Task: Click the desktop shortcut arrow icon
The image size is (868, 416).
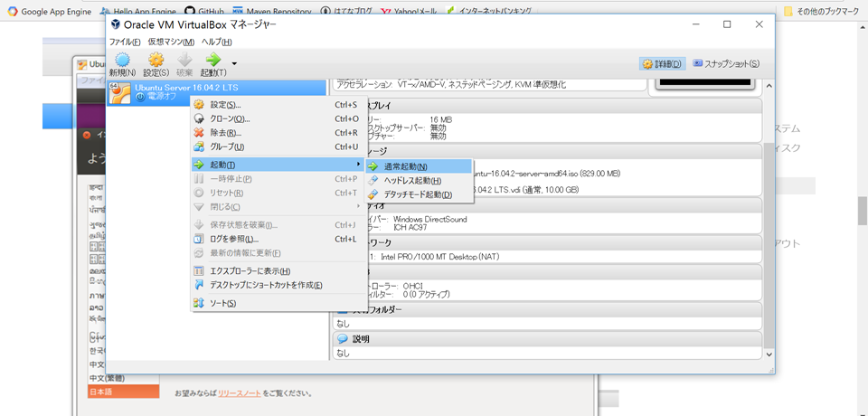Action: [x=199, y=285]
